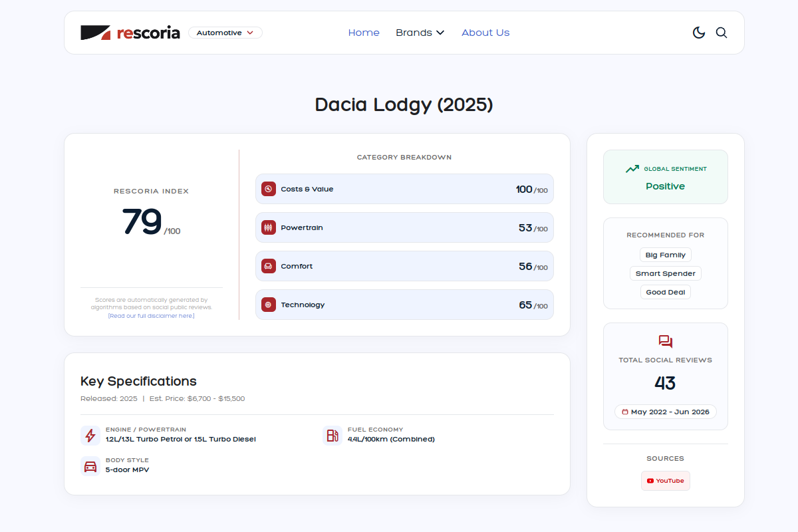
Task: Click the Dacia Lodgy (2025) title
Action: (404, 105)
